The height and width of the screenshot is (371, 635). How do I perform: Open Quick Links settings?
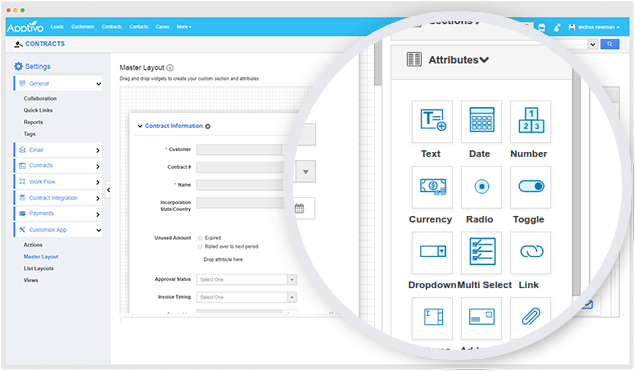coord(38,110)
